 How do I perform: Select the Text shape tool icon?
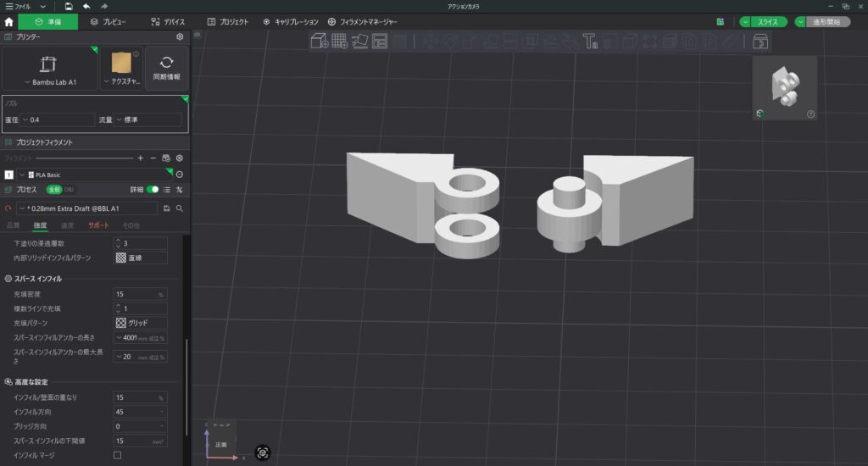pos(590,41)
